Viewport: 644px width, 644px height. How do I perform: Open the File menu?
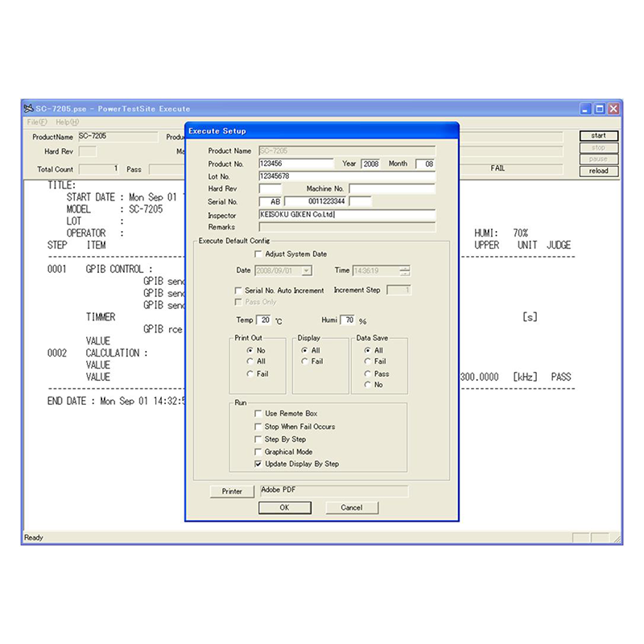(37, 122)
